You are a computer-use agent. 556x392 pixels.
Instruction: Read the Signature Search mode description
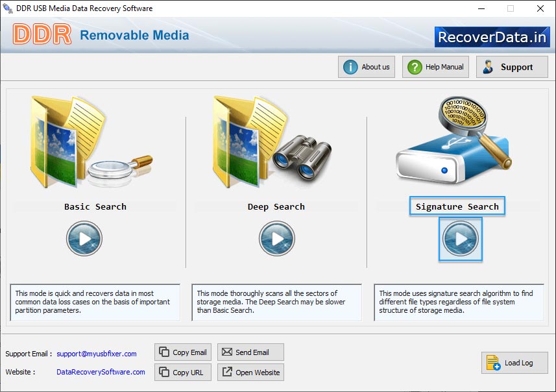coord(459,302)
